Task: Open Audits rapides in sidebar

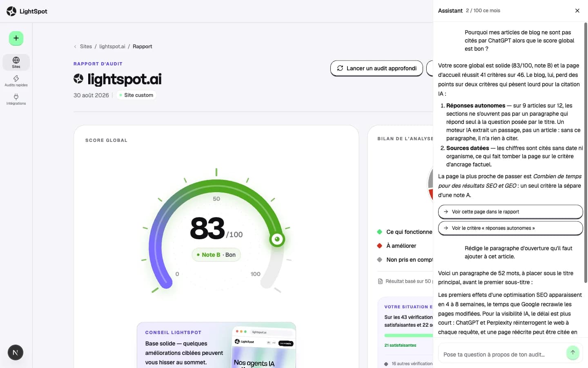Action: point(16,81)
